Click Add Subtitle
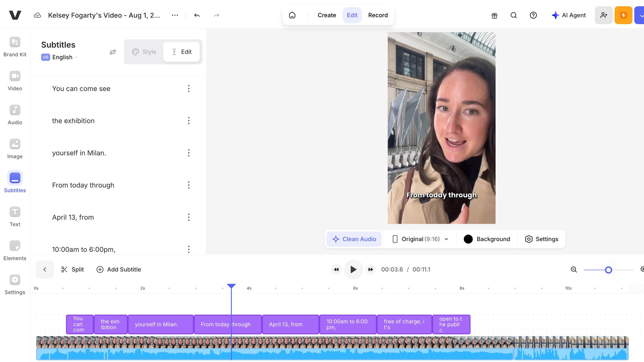The height and width of the screenshot is (362, 644). click(x=119, y=269)
